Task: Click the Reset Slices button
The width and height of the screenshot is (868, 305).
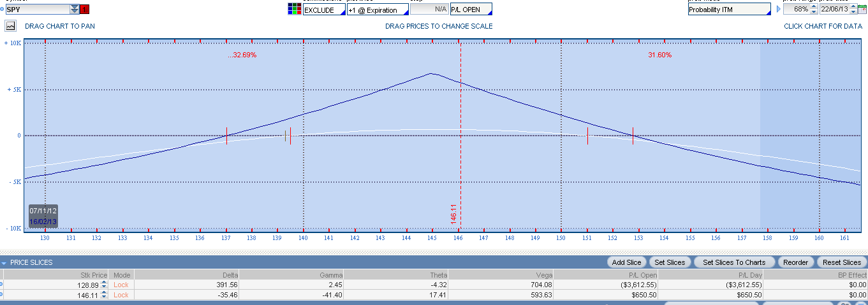Action: (842, 262)
